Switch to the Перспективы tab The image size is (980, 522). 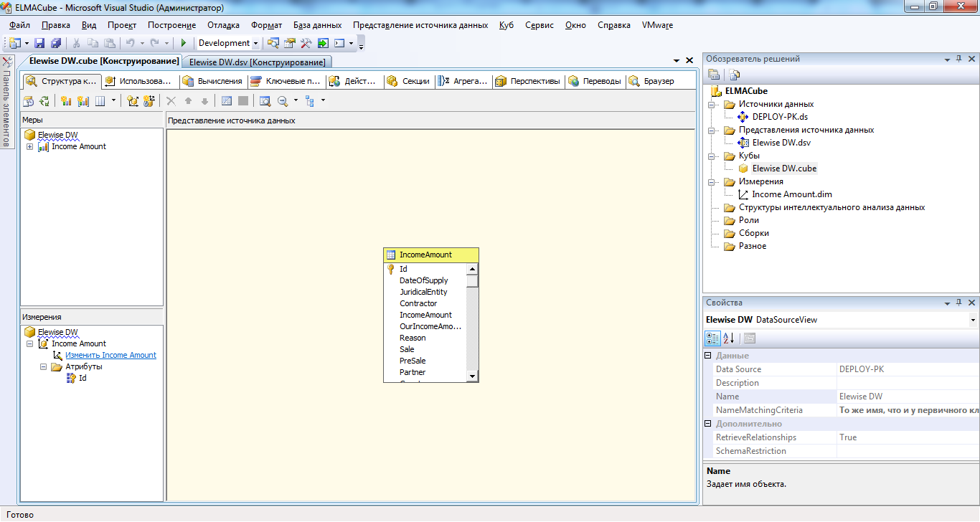click(x=528, y=81)
